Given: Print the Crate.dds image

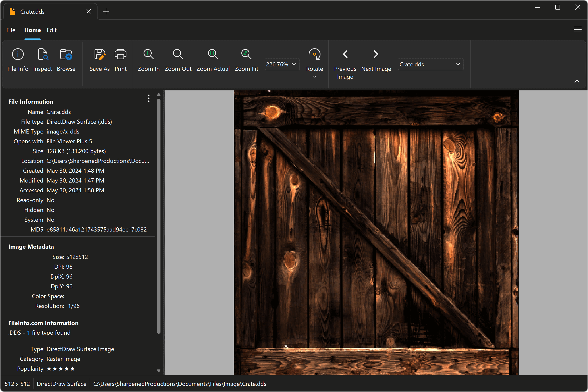Looking at the screenshot, I should tap(120, 60).
